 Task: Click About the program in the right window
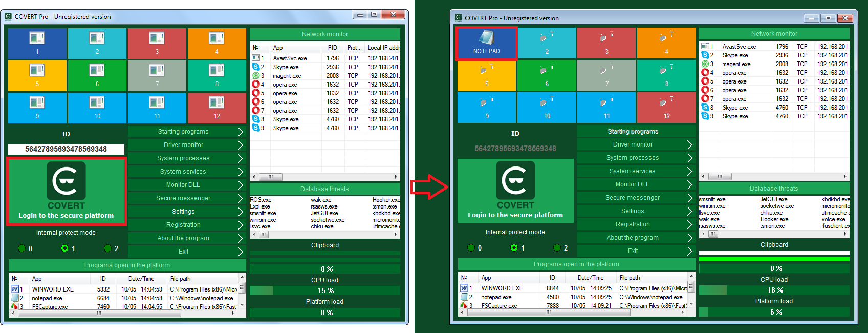633,238
